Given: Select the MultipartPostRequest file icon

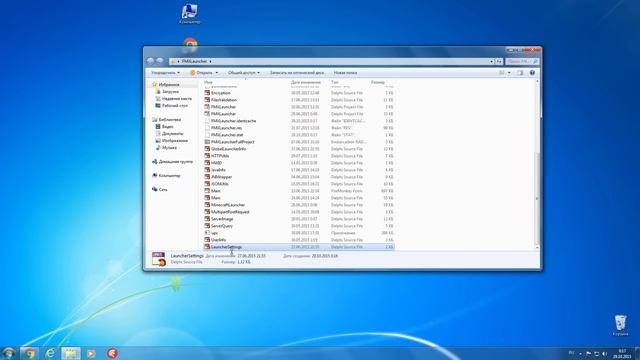Looking at the screenshot, I should pos(207,212).
